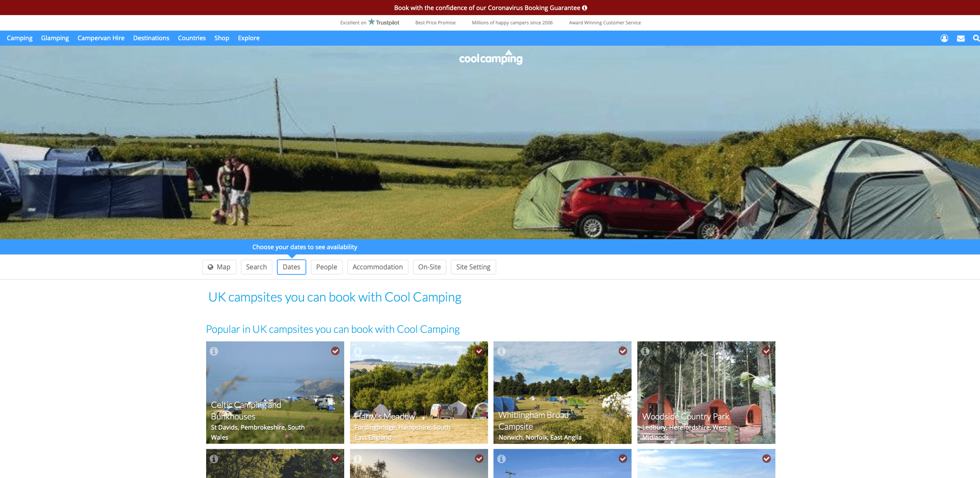Click the Coronavirus Booking Guarantee info icon
This screenshot has height=478, width=980.
pyautogui.click(x=584, y=8)
